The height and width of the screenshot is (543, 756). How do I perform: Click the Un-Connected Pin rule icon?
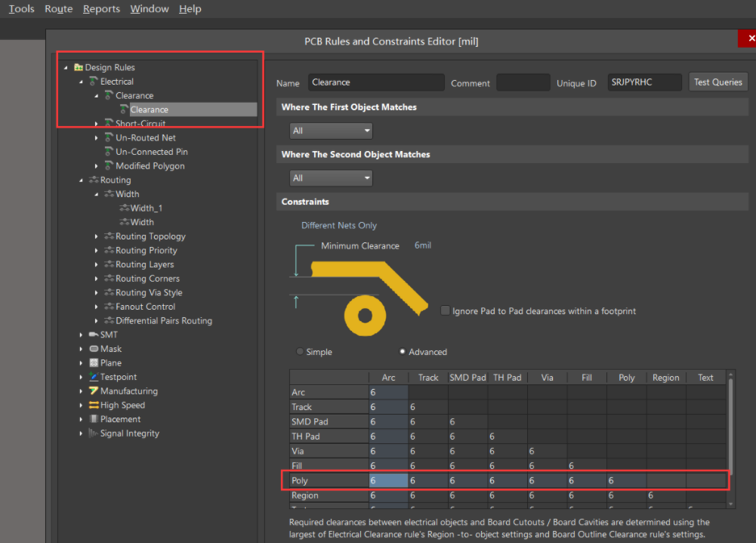point(109,152)
